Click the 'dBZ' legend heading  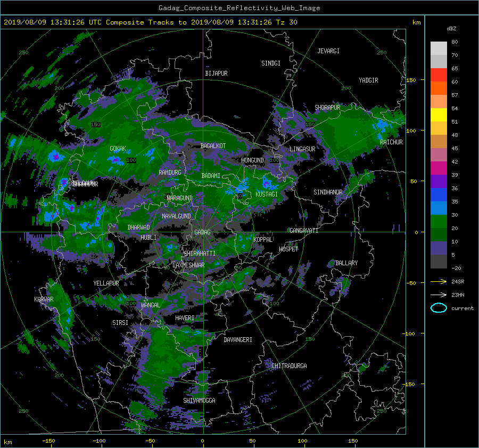click(x=451, y=28)
